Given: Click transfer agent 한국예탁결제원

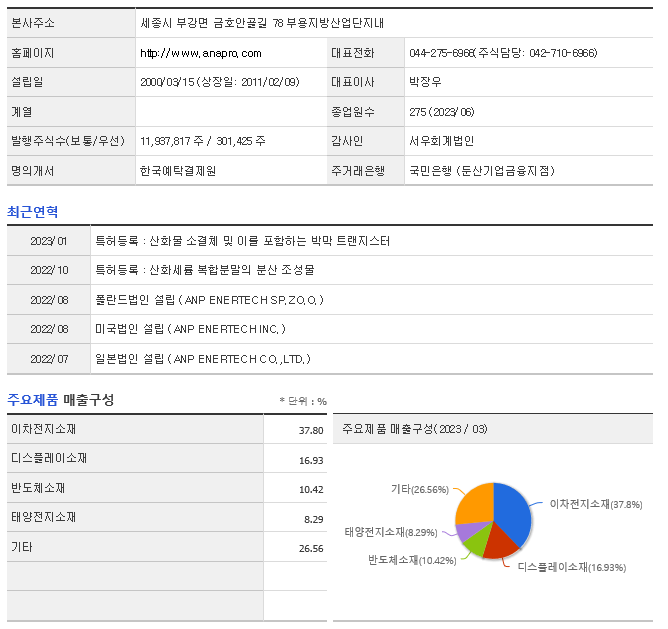Looking at the screenshot, I should click(x=178, y=171).
